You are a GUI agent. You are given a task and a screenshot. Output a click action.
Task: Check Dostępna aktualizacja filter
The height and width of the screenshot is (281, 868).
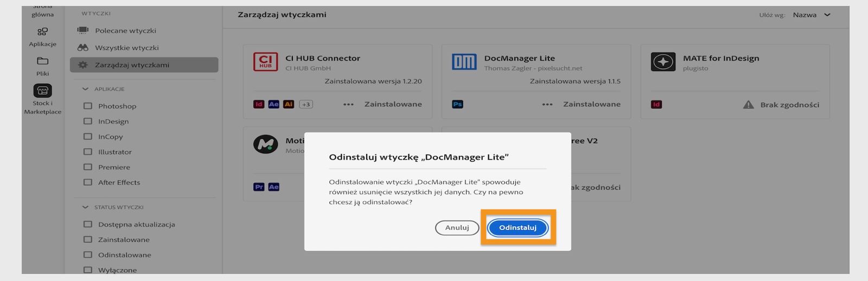[x=88, y=224]
